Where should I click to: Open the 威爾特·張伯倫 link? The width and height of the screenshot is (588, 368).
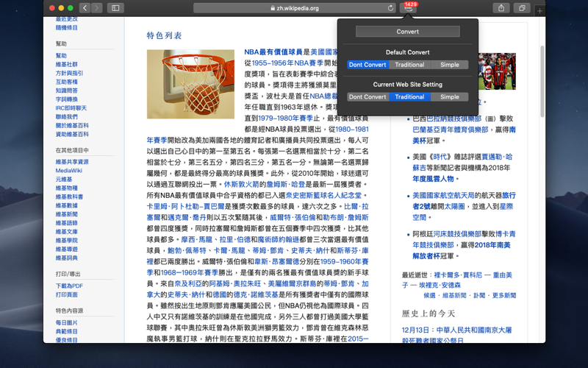click(x=293, y=217)
